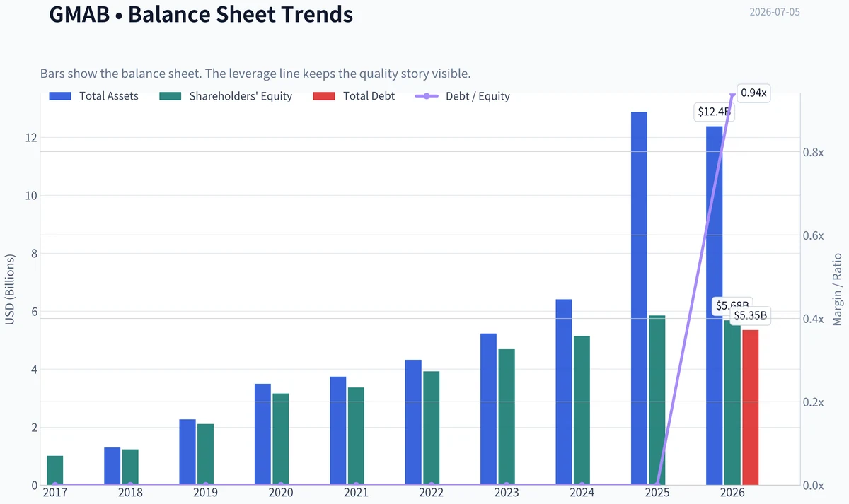Screen dimensions: 849x504
Task: Select the 2024 Total Assets bar
Action: pos(564,392)
